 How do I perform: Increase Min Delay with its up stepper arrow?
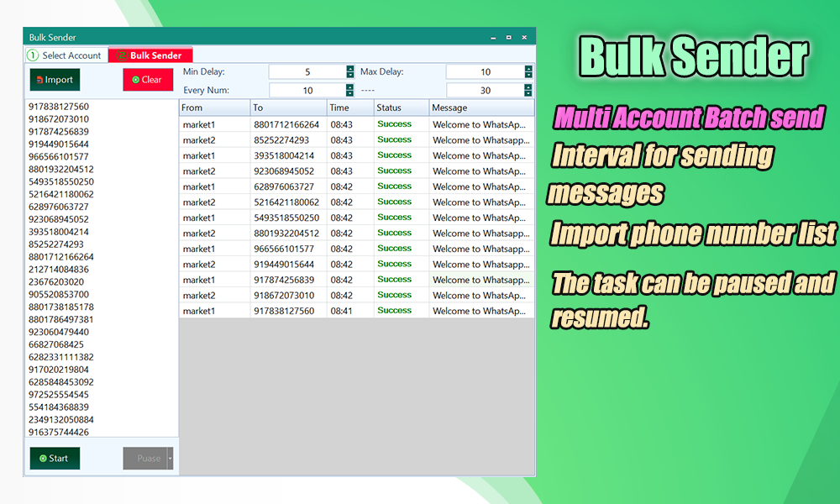(x=351, y=67)
